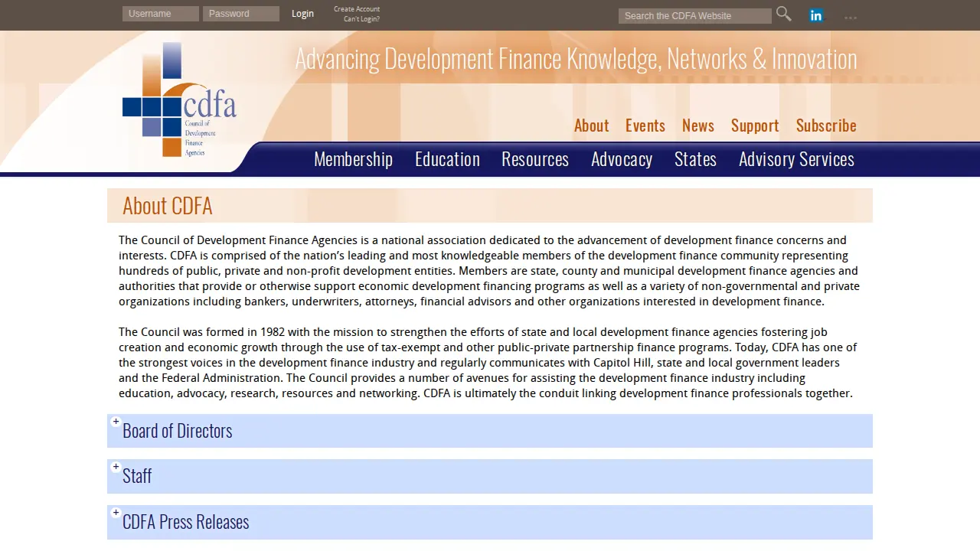Open the Education menu
980x551 pixels.
click(x=447, y=159)
